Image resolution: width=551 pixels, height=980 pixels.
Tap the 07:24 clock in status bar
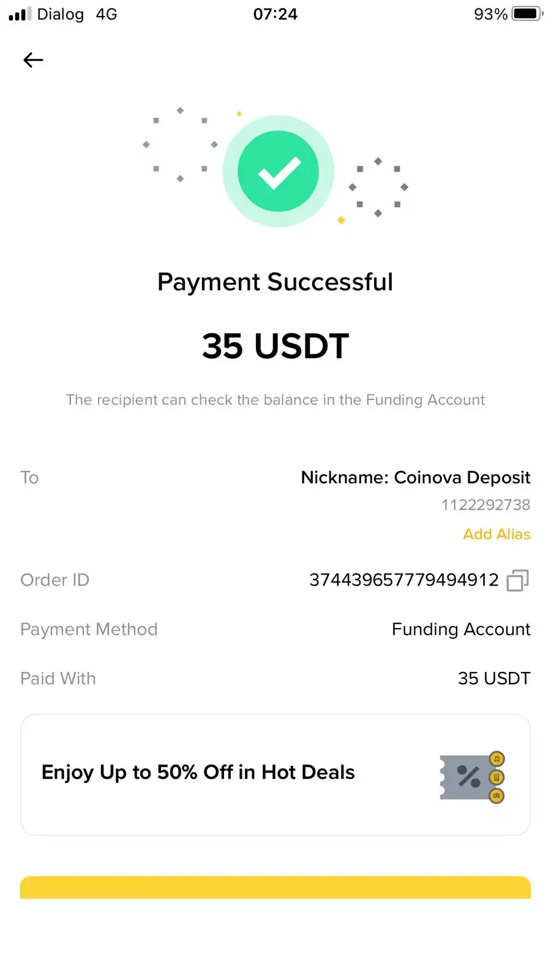coord(275,14)
